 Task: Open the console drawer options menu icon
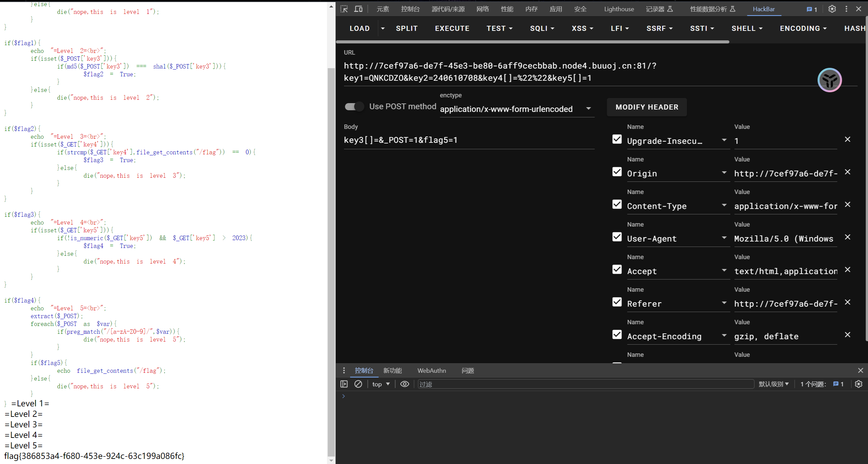coord(344,370)
